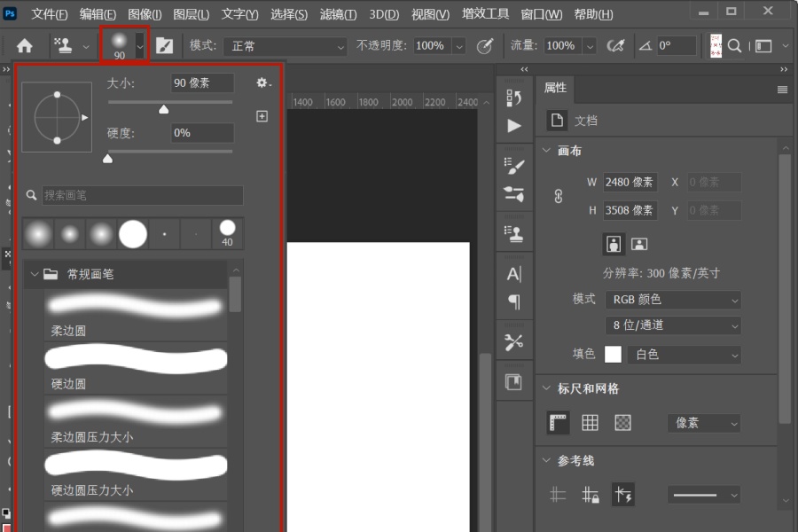Click the brush angle field 0°
The width and height of the screenshot is (798, 532).
tap(676, 46)
